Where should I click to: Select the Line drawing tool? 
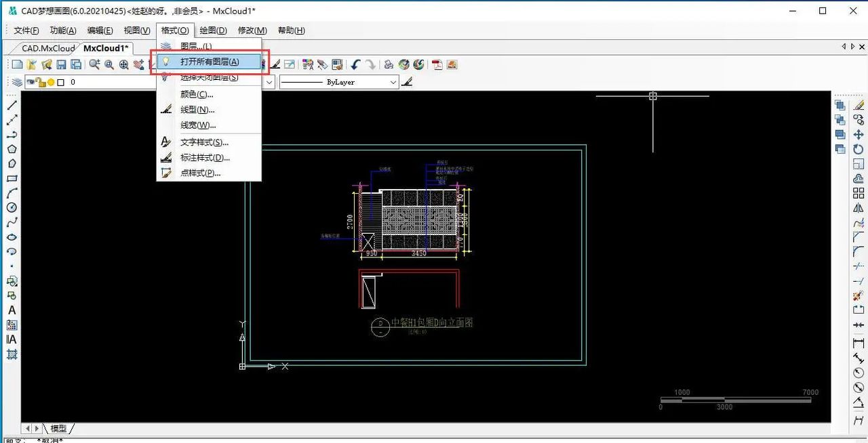(12, 105)
